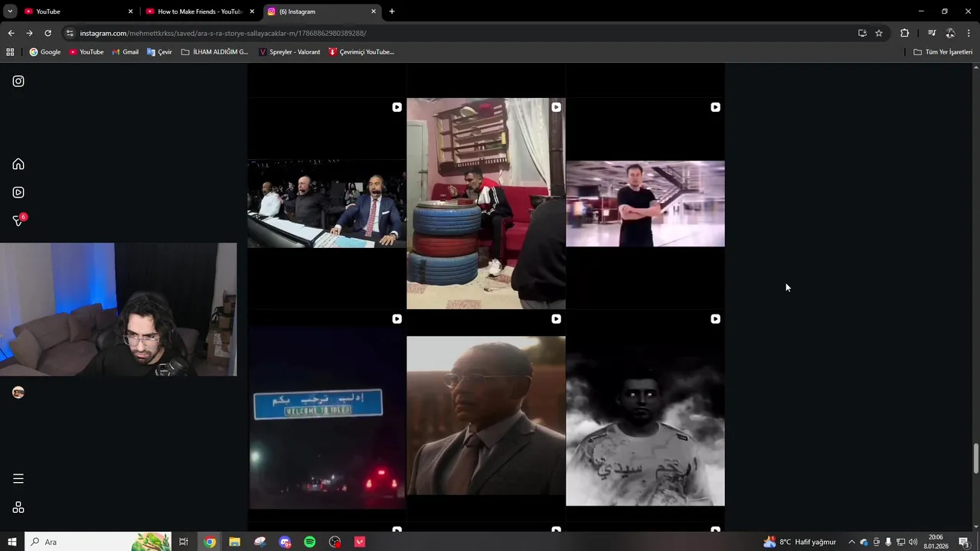Open Valorant from the taskbar
The image size is (980, 551).
click(360, 542)
